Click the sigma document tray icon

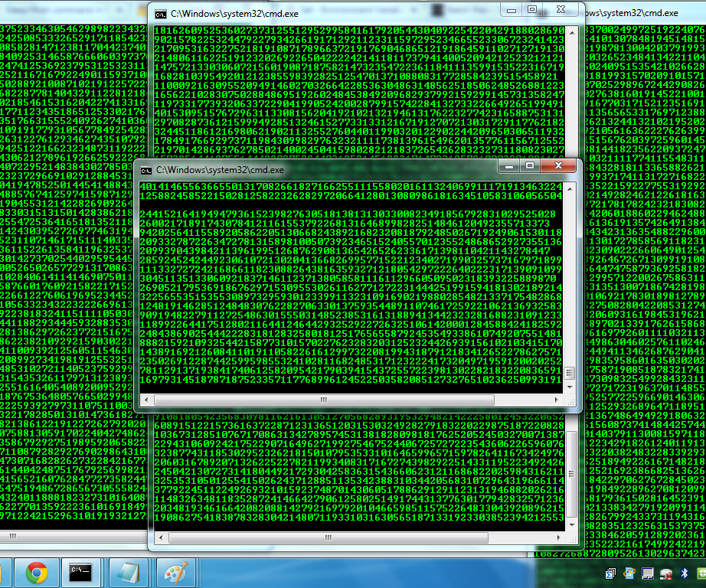point(610,573)
